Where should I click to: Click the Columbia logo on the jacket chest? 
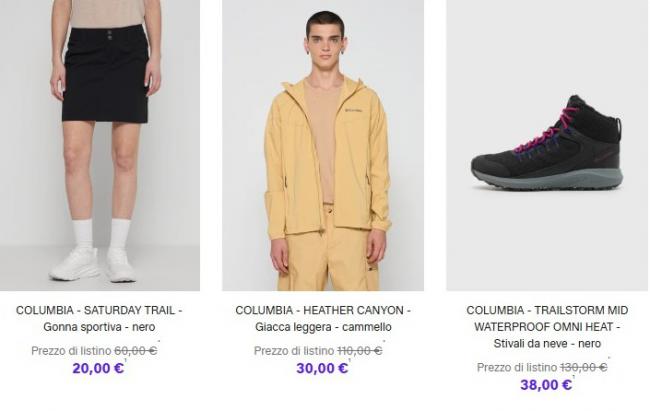[x=354, y=115]
